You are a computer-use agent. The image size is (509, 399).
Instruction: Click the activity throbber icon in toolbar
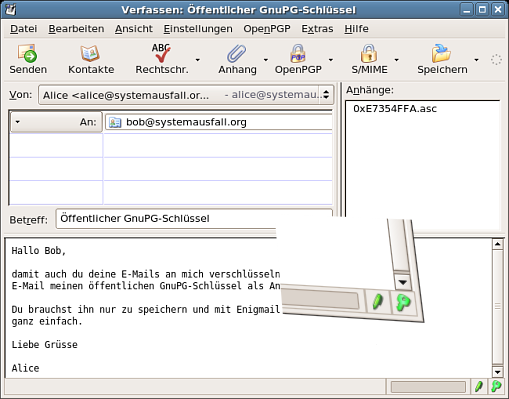tap(496, 60)
